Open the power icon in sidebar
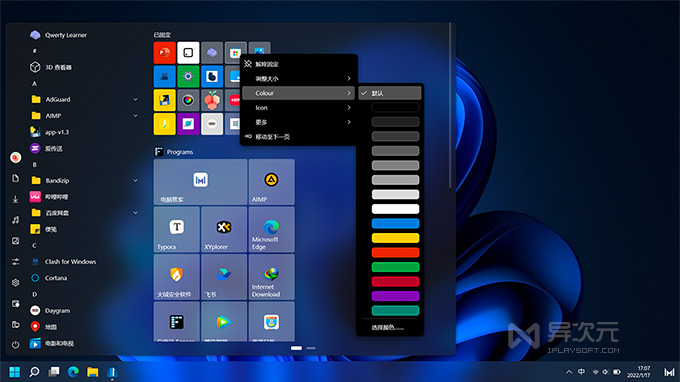The width and height of the screenshot is (680, 382). pyautogui.click(x=16, y=345)
